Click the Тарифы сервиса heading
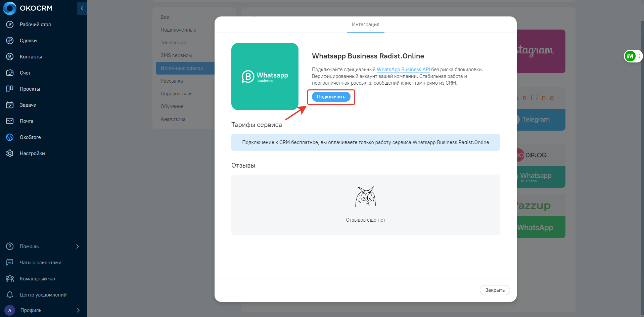 [x=257, y=125]
